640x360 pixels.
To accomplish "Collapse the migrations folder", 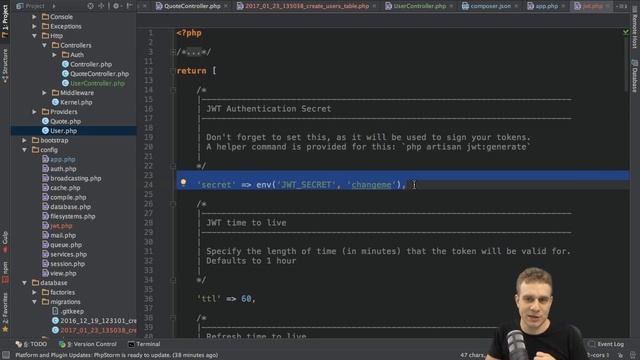I will click(x=34, y=302).
